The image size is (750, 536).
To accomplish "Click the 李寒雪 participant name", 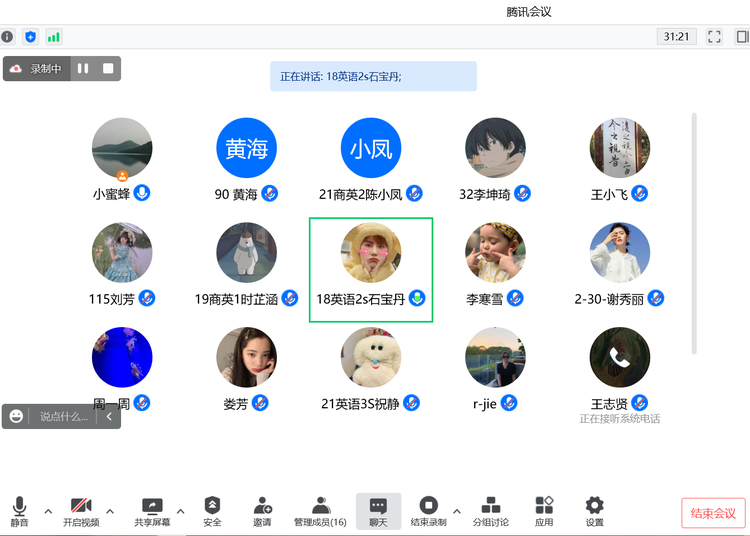I will click(x=485, y=299).
